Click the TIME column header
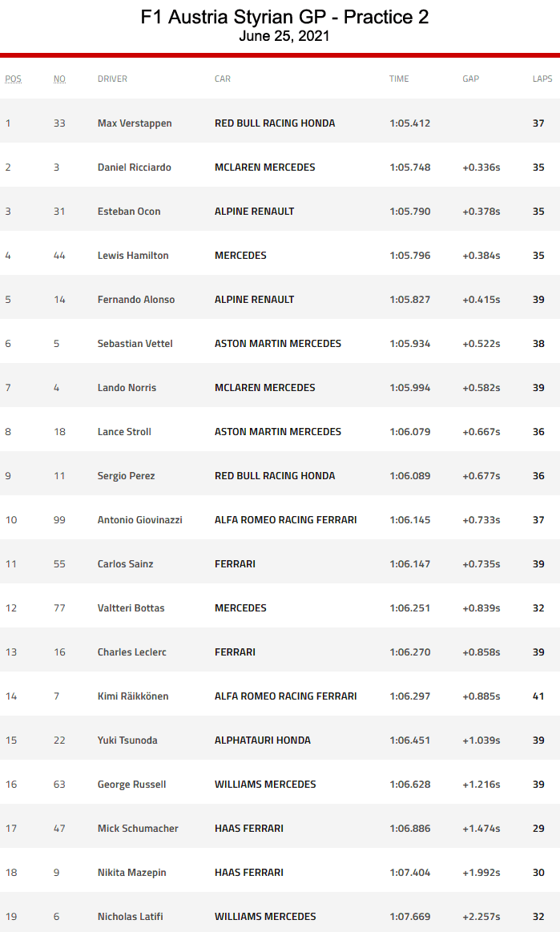This screenshot has width=560, height=932. [x=399, y=79]
